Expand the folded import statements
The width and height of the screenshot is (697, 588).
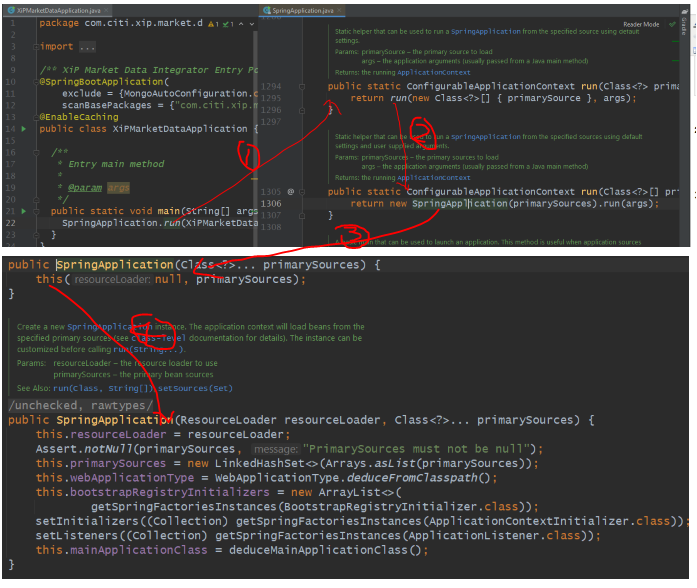coord(36,47)
